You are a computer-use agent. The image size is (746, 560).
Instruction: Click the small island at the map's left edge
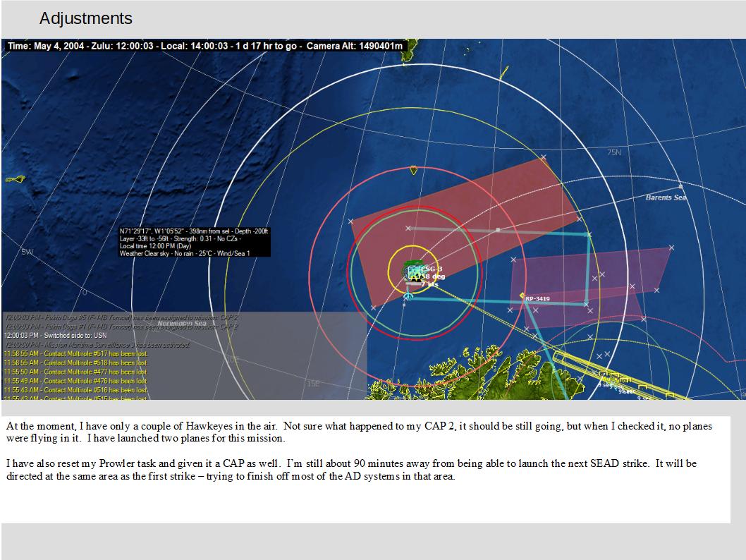[15, 179]
